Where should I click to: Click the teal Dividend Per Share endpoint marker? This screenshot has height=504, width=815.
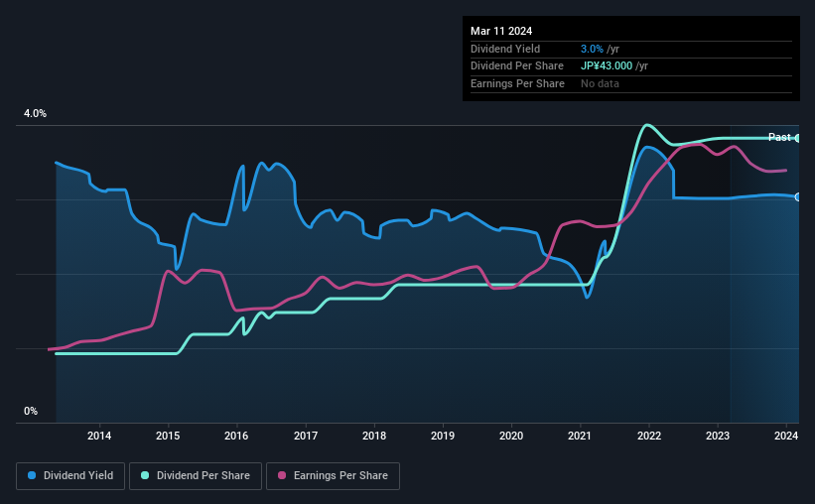pyautogui.click(x=797, y=138)
